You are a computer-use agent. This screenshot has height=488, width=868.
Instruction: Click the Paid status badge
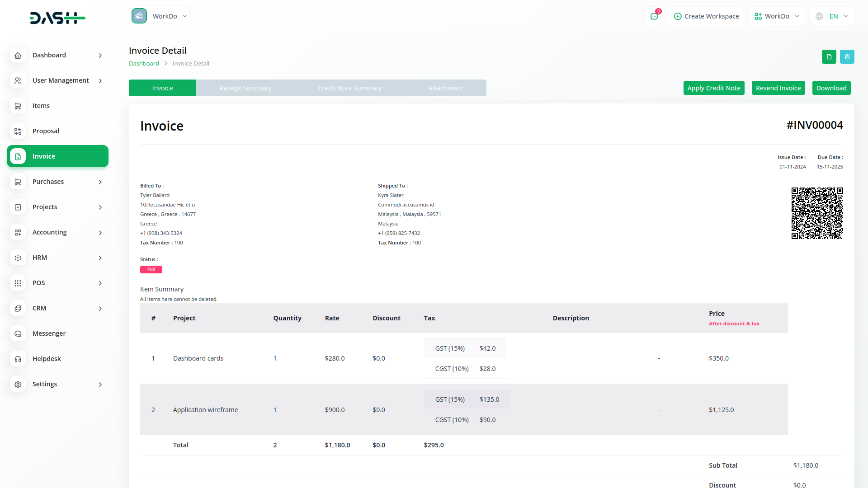[x=151, y=269]
